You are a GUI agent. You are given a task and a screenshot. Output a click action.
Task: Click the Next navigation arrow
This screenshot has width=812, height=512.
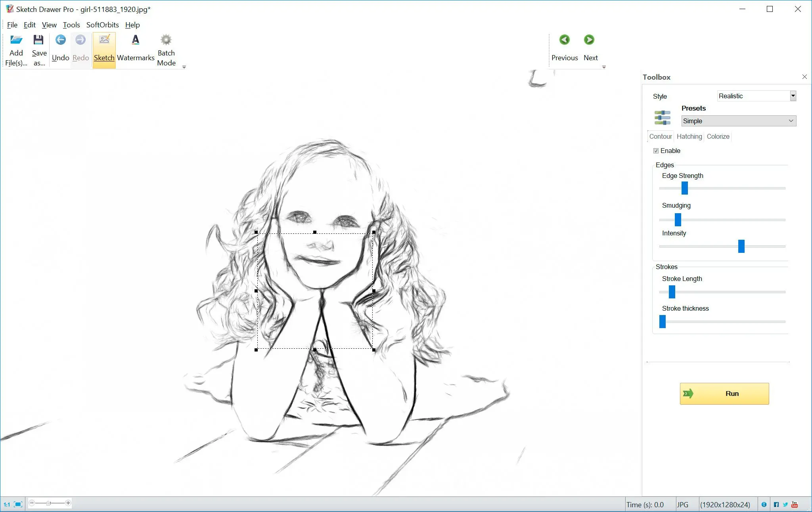[x=589, y=39]
